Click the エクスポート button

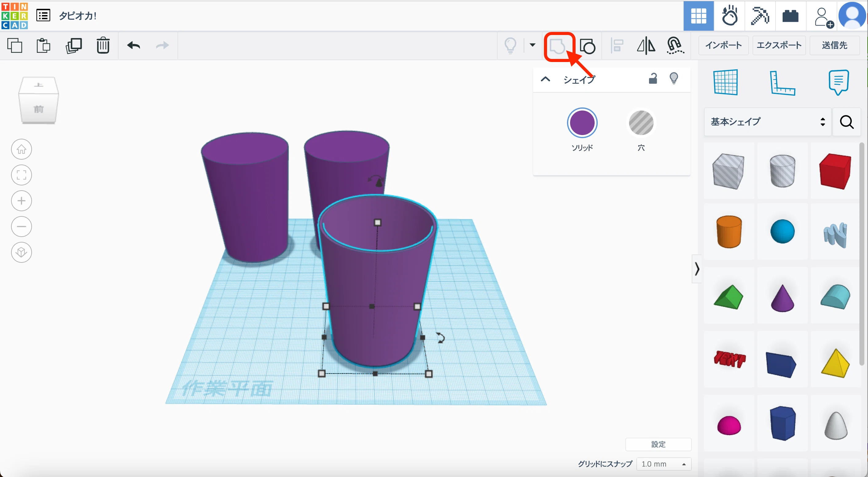pyautogui.click(x=779, y=45)
